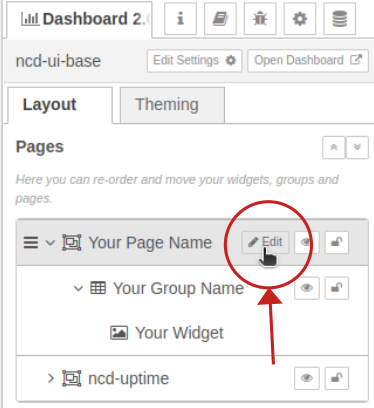The width and height of the screenshot is (374, 408).
Task: Open the info sidebar tab
Action: tap(180, 19)
